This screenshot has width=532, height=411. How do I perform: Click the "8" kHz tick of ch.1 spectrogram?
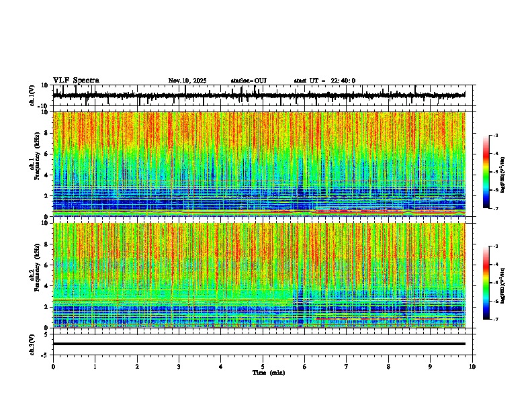point(47,133)
